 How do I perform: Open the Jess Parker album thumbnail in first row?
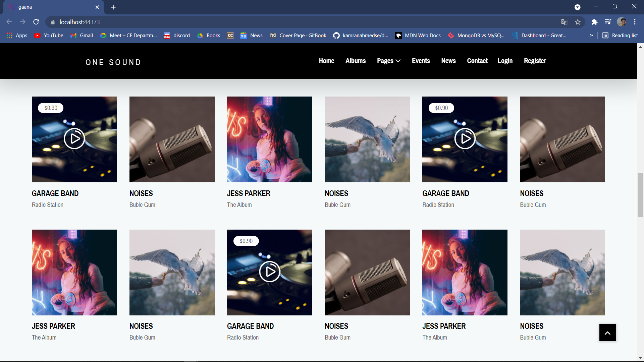click(x=270, y=139)
